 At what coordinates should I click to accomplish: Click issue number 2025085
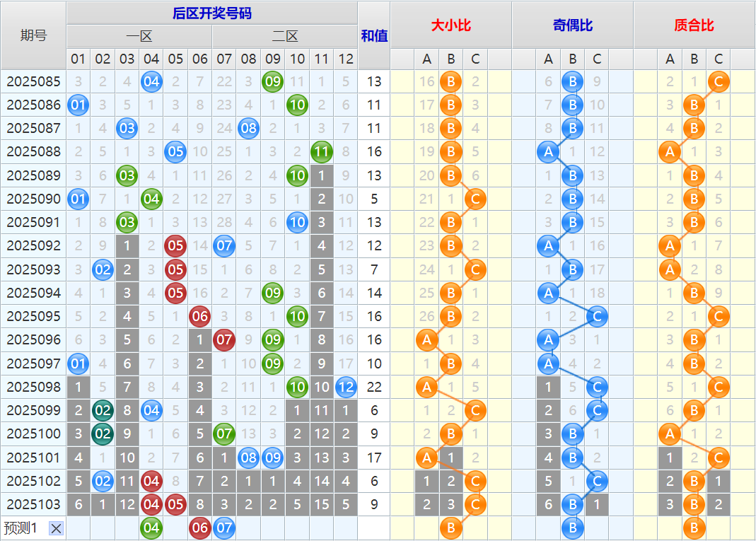33,81
